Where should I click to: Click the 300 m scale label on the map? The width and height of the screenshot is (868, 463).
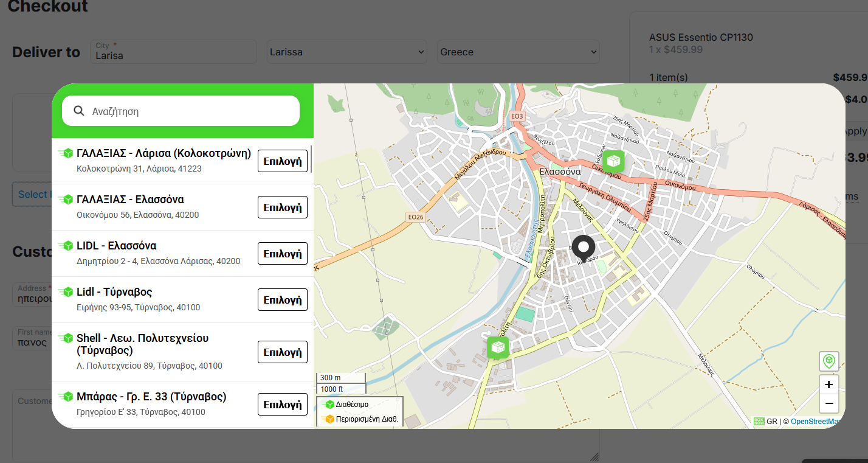pos(331,378)
